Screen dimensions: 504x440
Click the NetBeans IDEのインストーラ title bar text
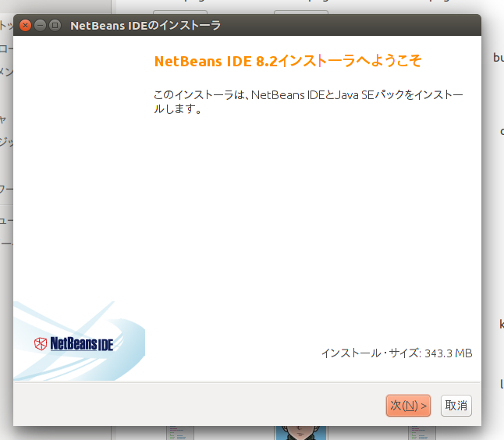tap(146, 26)
